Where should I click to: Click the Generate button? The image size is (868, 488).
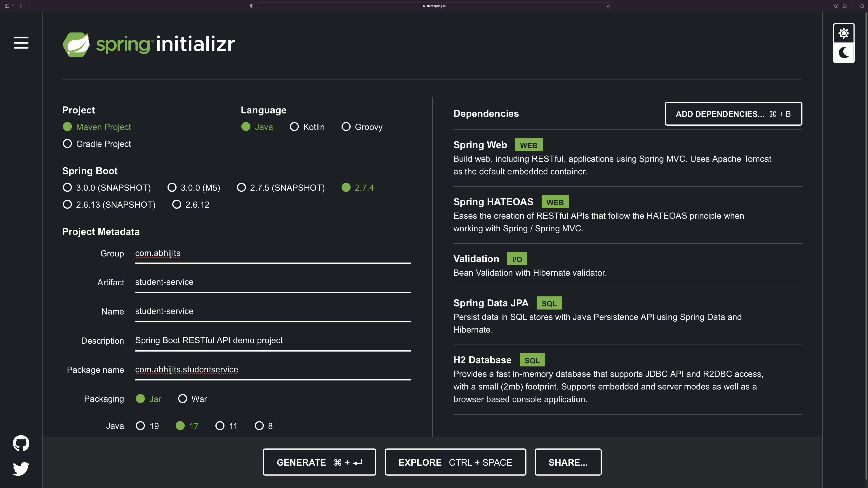319,462
